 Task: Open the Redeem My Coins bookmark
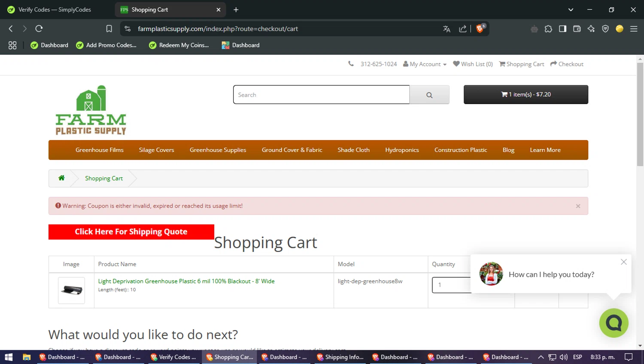179,45
